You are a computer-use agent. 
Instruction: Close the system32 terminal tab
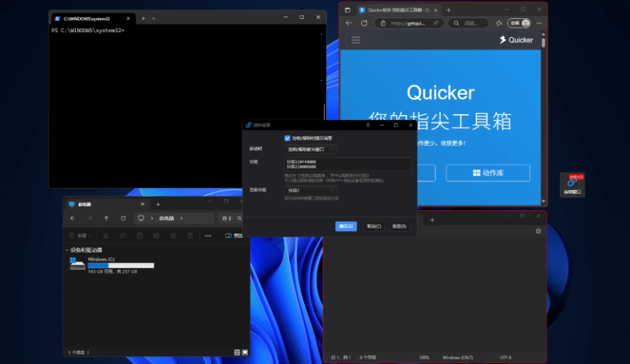pos(128,18)
